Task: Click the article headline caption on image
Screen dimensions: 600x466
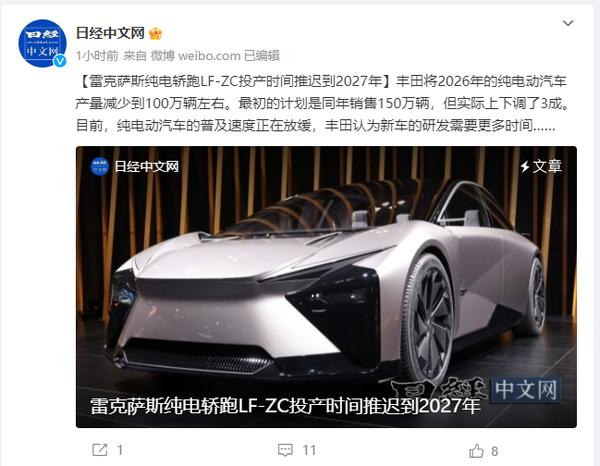Action: click(285, 406)
